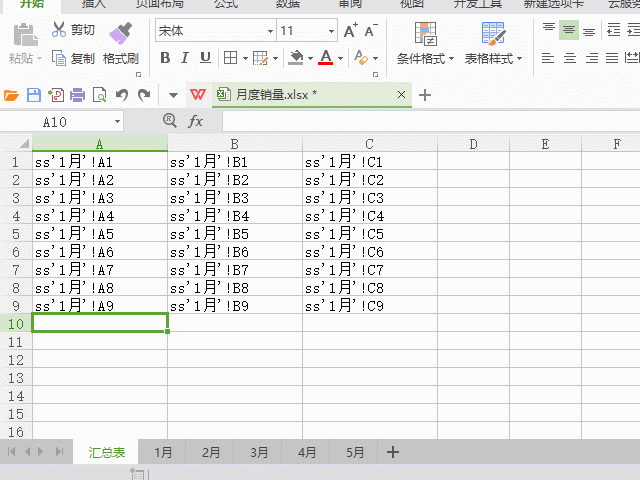Open Name Box dropdown arrow

point(117,122)
